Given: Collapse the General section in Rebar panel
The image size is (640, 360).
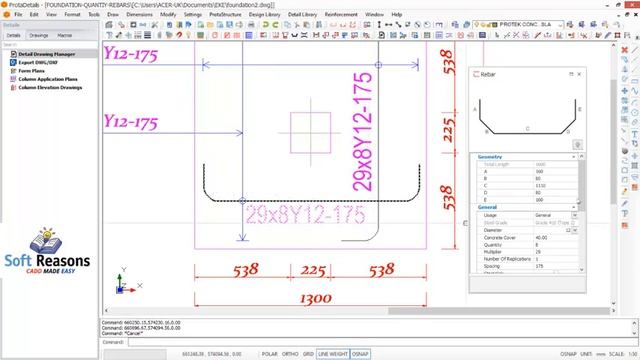Looking at the screenshot, I should point(573,207).
